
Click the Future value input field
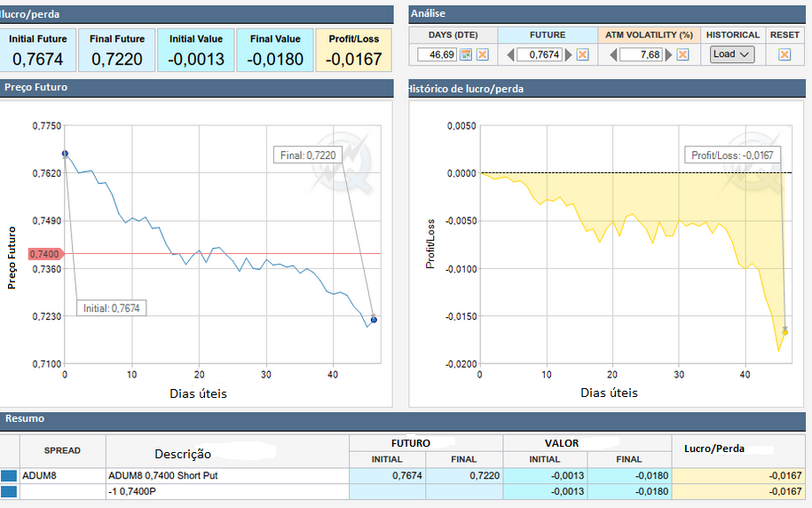click(539, 55)
